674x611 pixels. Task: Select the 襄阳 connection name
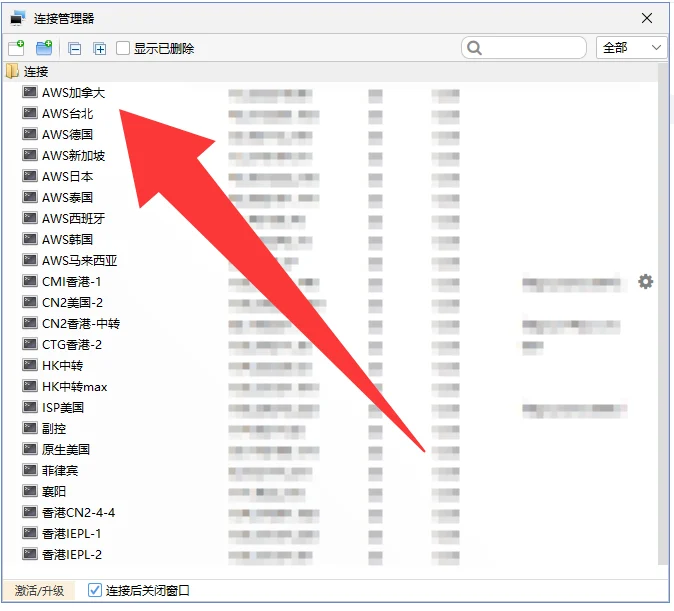(54, 491)
